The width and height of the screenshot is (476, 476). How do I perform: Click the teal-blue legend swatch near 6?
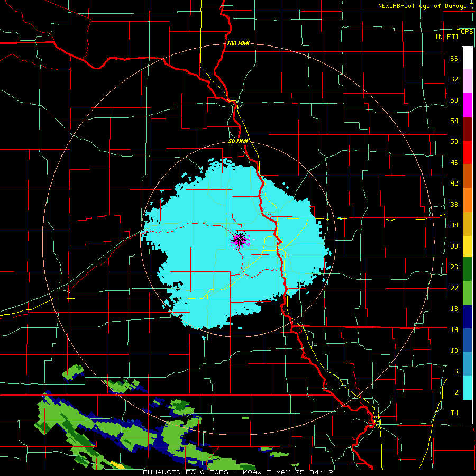pos(467,364)
